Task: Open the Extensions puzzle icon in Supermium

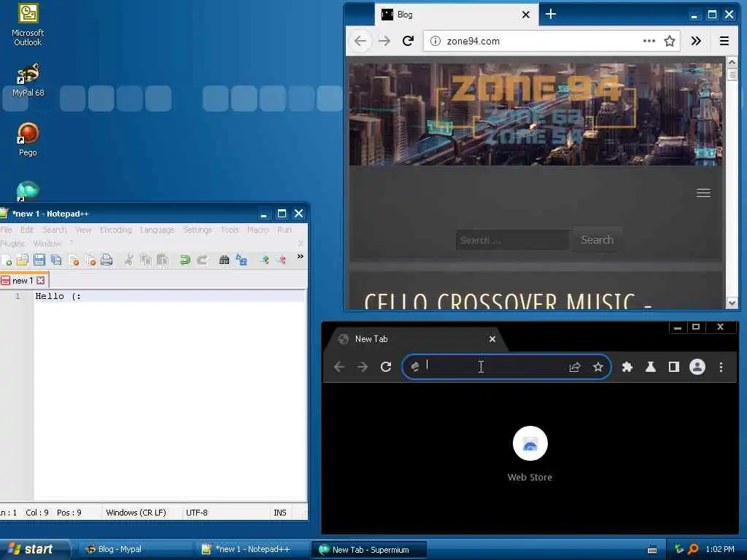Action: click(x=627, y=367)
